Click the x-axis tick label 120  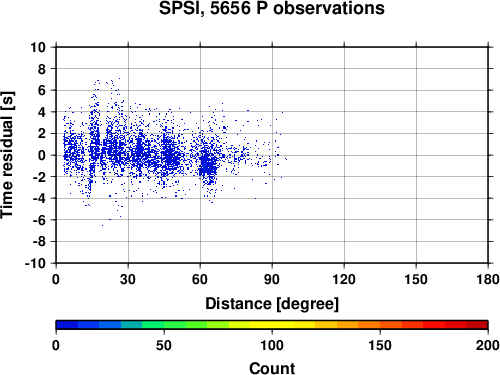click(344, 279)
